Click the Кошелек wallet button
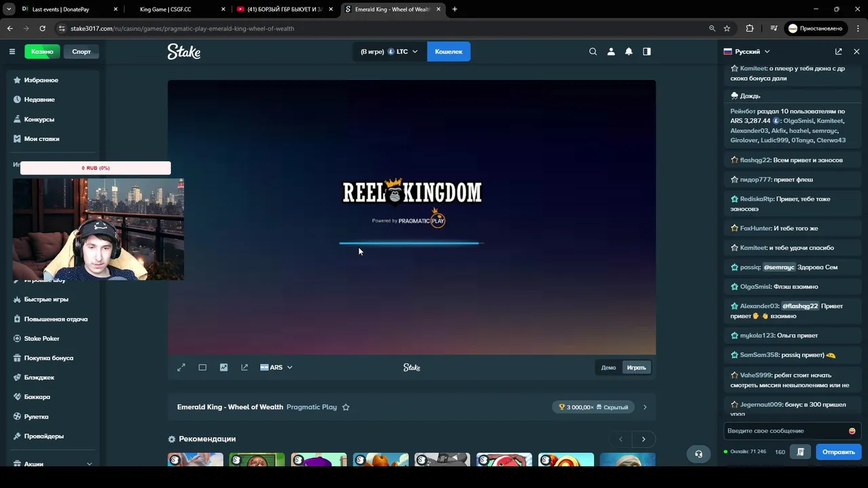 pos(448,52)
